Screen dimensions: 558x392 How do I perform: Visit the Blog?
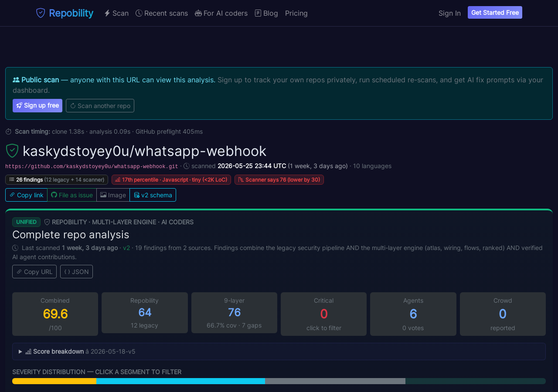tap(266, 13)
